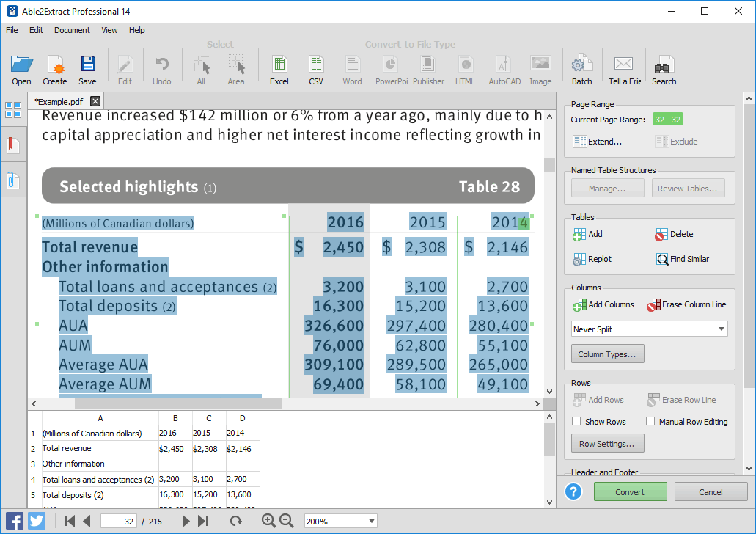Click the green 32 - 32 page range

(x=668, y=119)
